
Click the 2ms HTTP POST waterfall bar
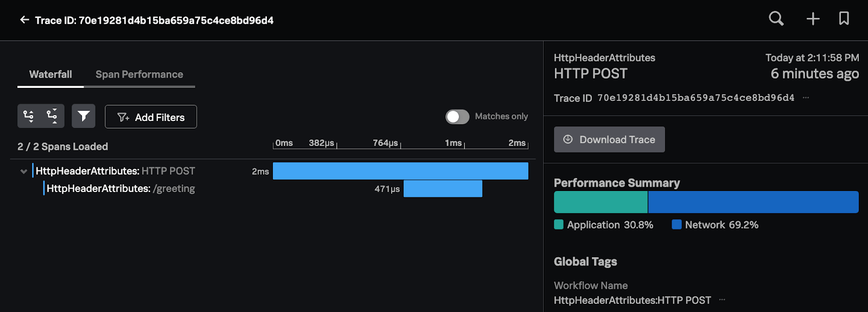(x=400, y=171)
